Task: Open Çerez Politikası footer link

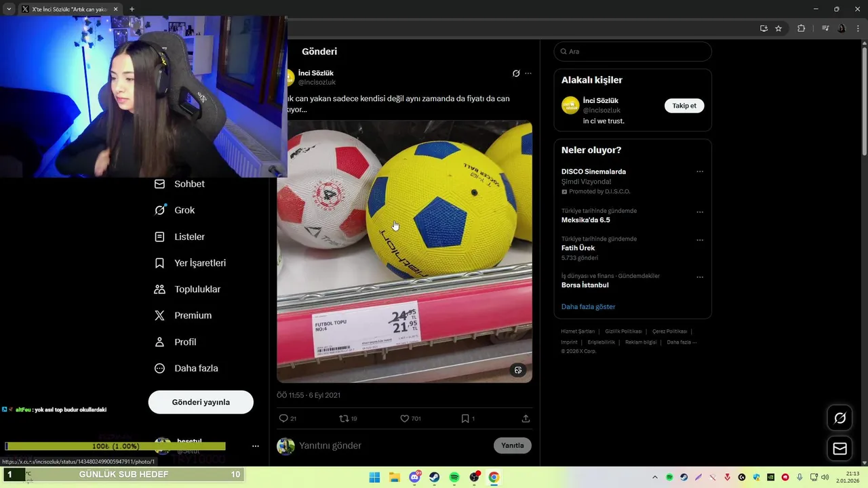Action: [669, 331]
